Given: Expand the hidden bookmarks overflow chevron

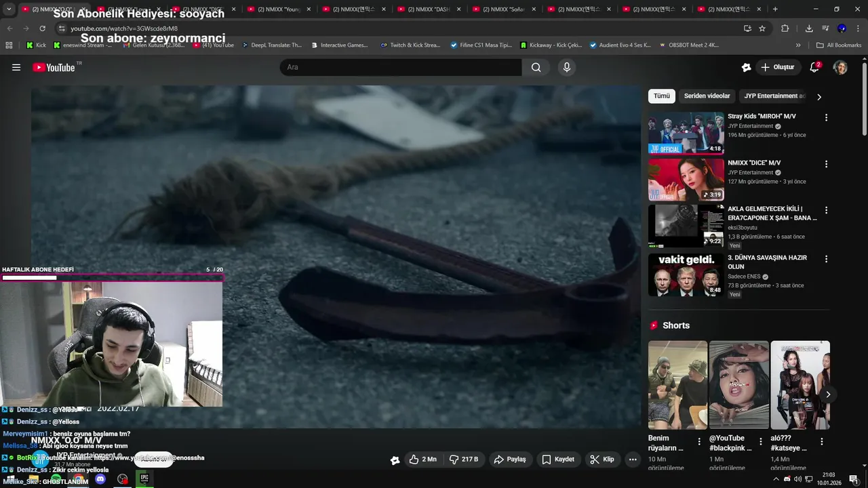Looking at the screenshot, I should tap(798, 45).
